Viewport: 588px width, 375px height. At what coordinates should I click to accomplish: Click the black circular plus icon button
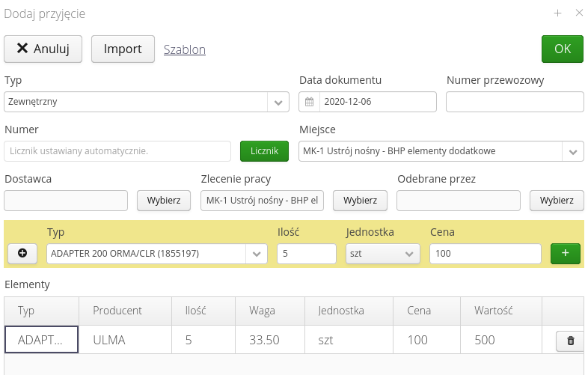tap(22, 254)
